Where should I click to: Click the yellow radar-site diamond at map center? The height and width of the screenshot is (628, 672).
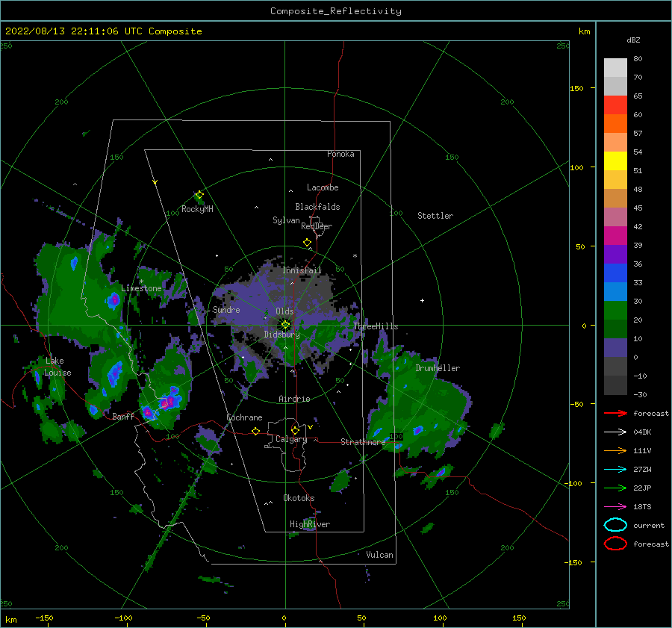click(x=285, y=325)
